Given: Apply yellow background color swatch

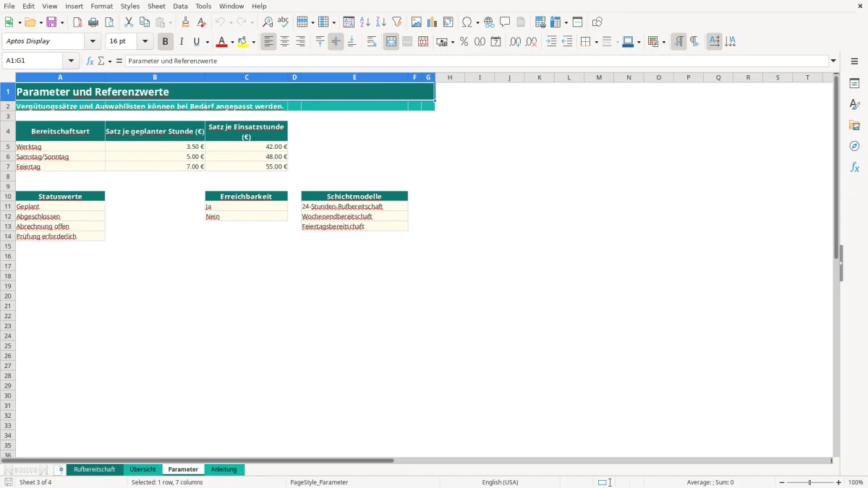Looking at the screenshot, I should tap(243, 42).
